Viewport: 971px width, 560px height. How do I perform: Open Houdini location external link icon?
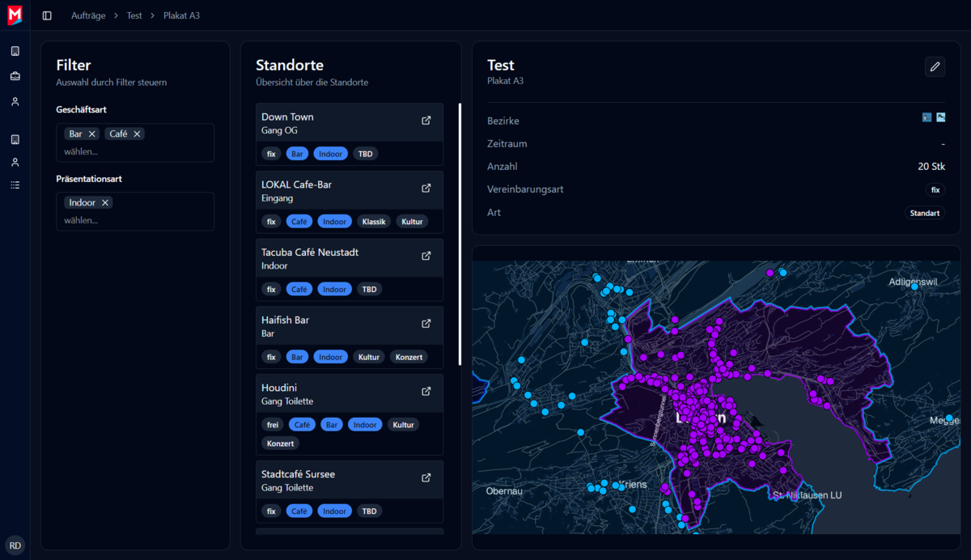426,392
